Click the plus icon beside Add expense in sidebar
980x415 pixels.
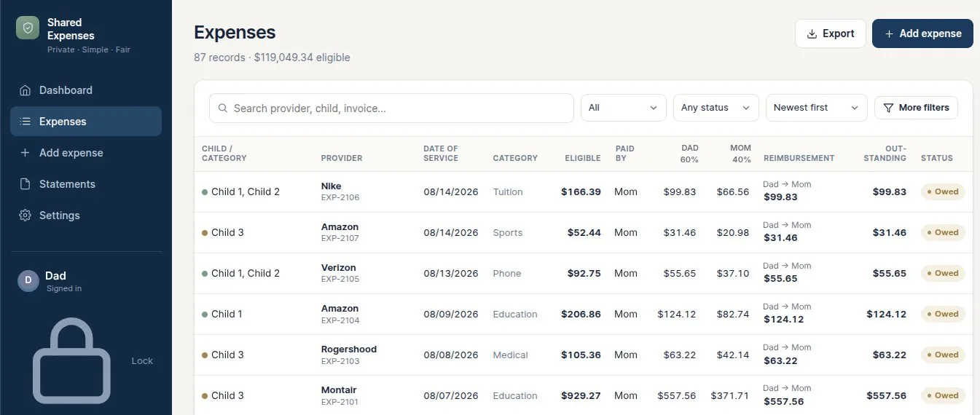[26, 153]
